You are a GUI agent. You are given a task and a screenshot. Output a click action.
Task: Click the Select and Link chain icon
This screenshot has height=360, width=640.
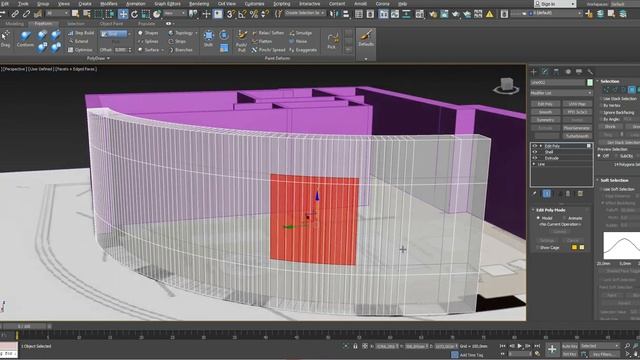click(x=15, y=14)
